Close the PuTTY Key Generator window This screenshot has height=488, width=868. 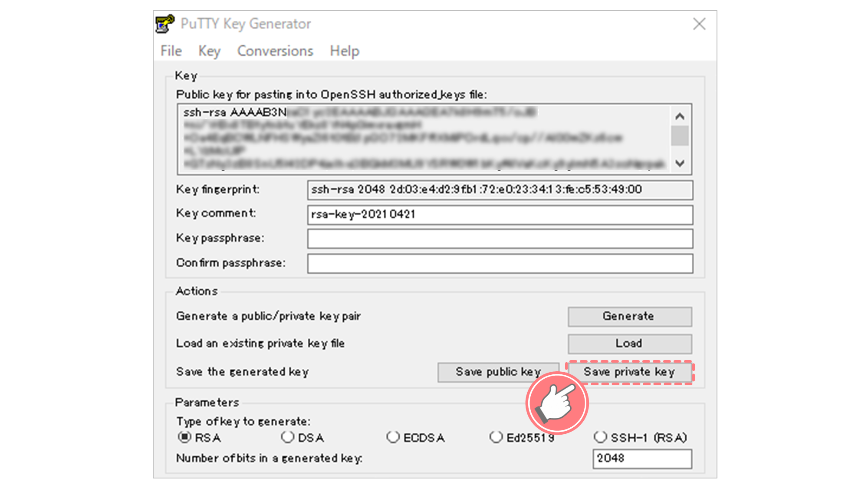pyautogui.click(x=699, y=24)
